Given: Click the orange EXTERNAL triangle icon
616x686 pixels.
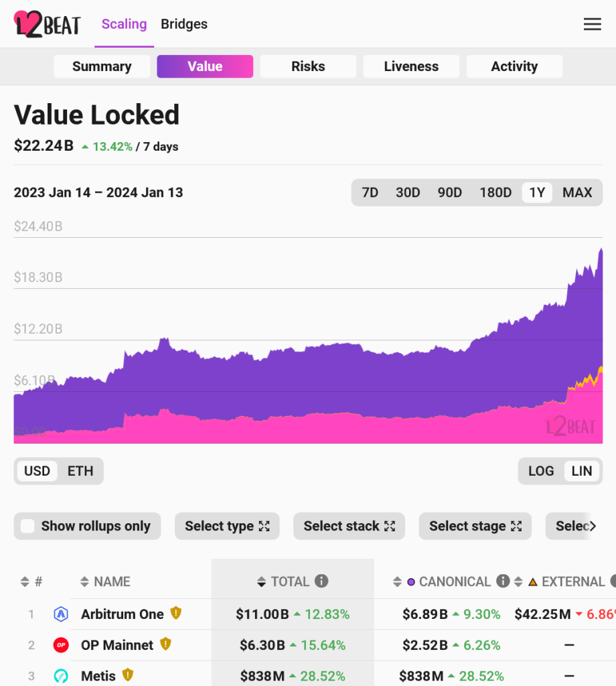Looking at the screenshot, I should pyautogui.click(x=532, y=582).
